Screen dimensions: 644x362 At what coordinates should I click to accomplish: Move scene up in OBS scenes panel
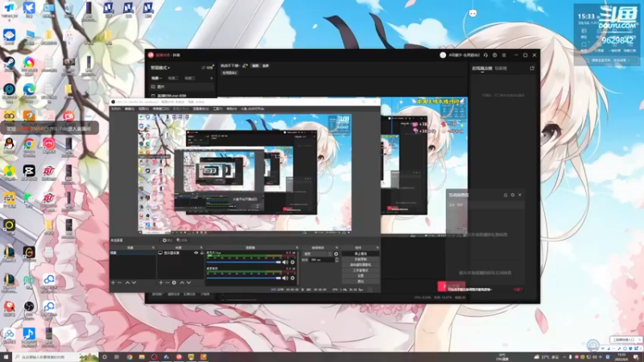(x=127, y=283)
